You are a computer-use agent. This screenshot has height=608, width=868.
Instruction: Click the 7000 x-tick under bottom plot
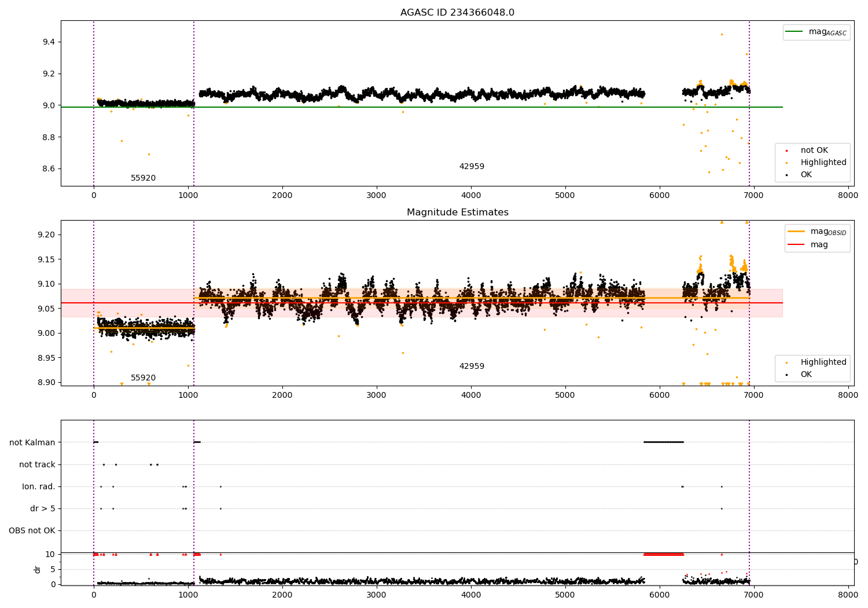(x=754, y=594)
